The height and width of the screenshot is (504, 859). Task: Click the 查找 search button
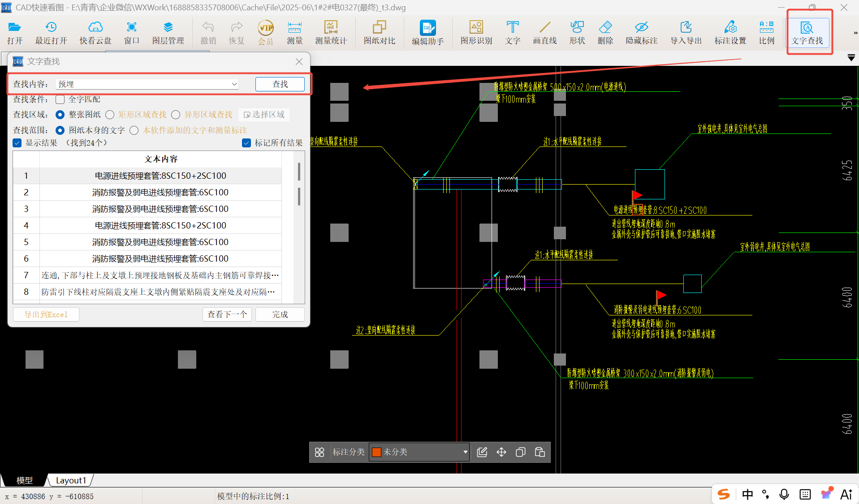pyautogui.click(x=280, y=84)
